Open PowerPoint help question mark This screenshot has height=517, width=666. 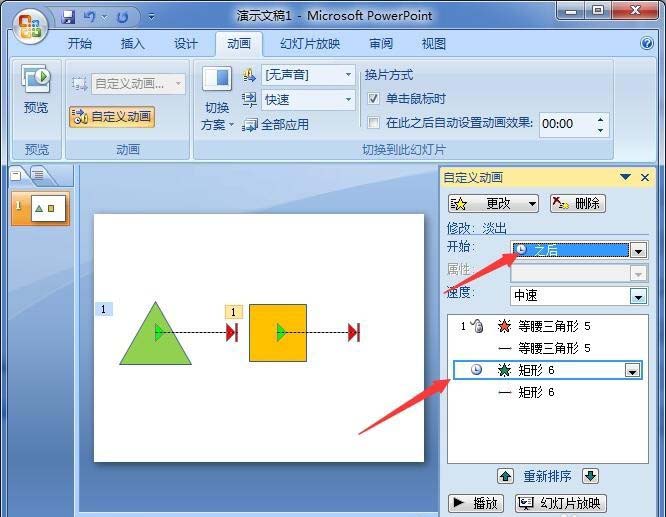coord(646,43)
